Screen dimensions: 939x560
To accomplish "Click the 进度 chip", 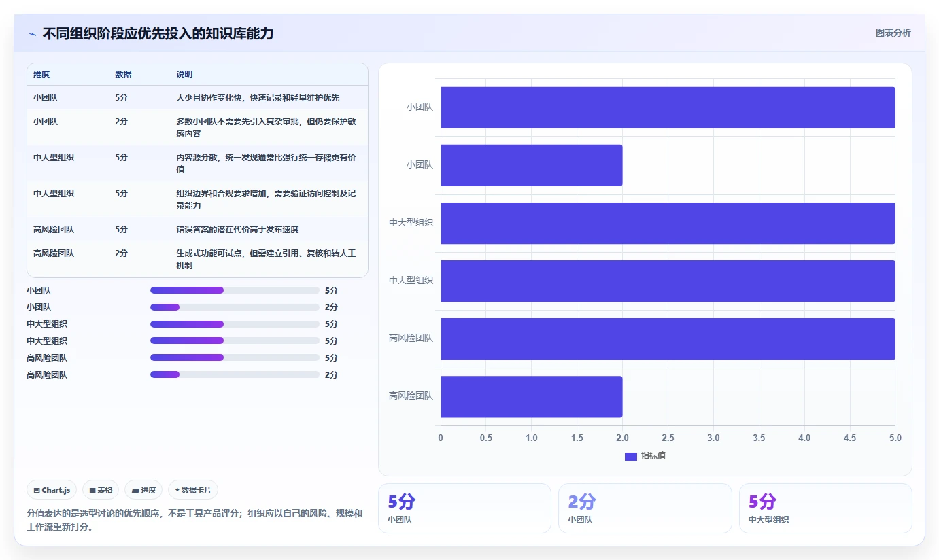I will (143, 490).
